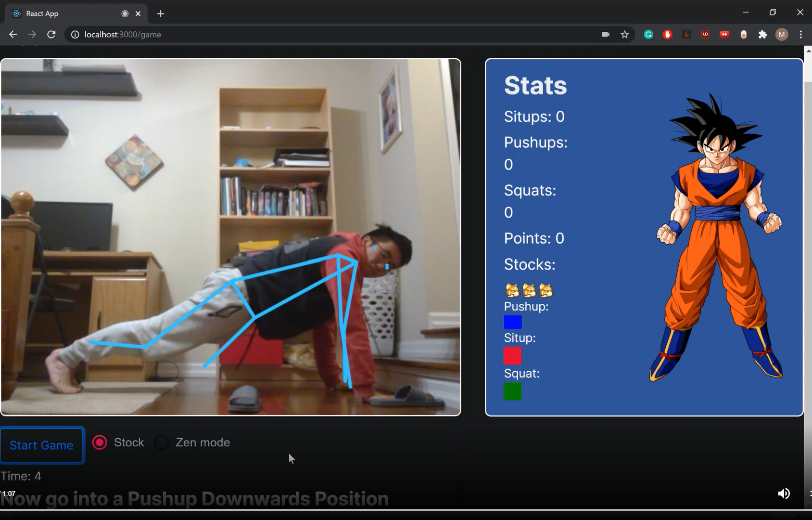Click the browser back arrow
Viewport: 812px width, 520px height.
13,34
